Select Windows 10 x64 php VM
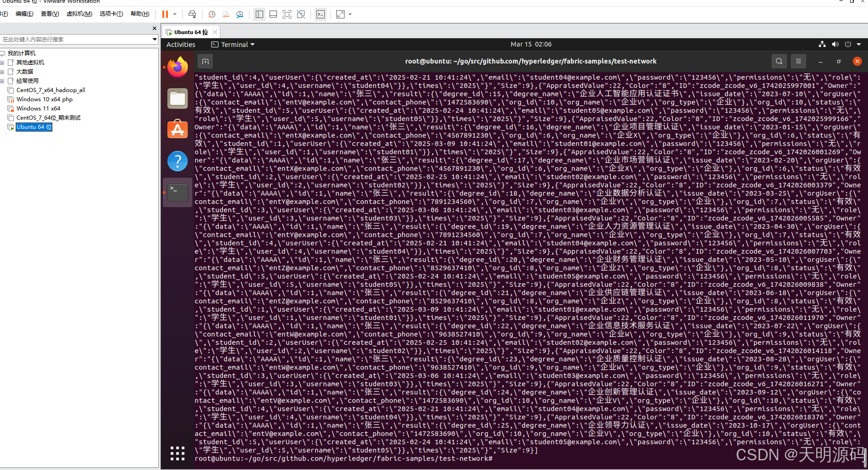This screenshot has width=868, height=470. [x=44, y=99]
